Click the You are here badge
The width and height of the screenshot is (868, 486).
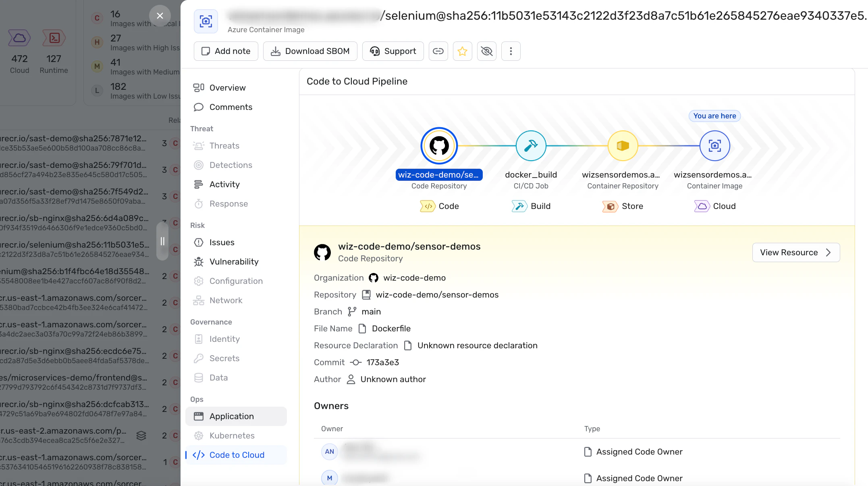(x=715, y=116)
